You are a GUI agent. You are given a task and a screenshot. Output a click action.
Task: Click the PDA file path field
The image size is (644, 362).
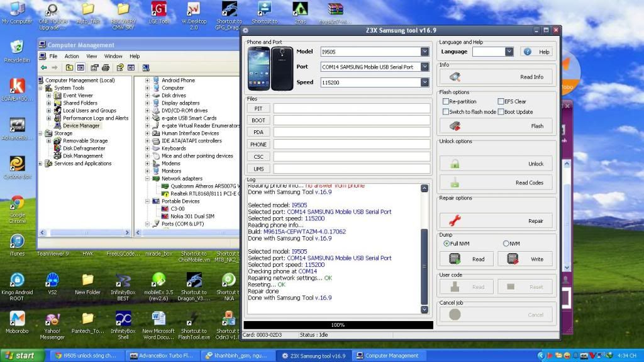pyautogui.click(x=352, y=132)
